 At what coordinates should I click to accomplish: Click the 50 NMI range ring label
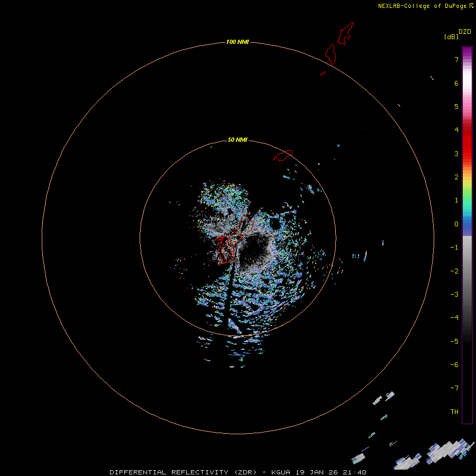point(237,140)
